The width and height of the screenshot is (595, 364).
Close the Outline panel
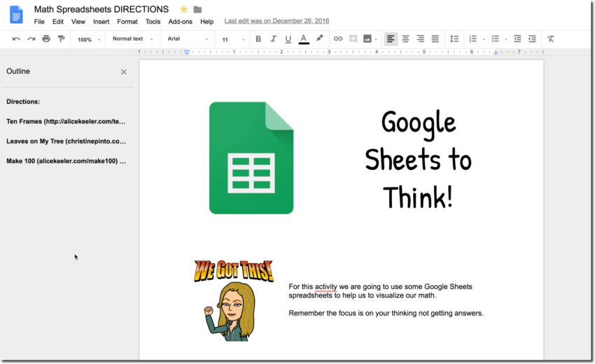[124, 72]
